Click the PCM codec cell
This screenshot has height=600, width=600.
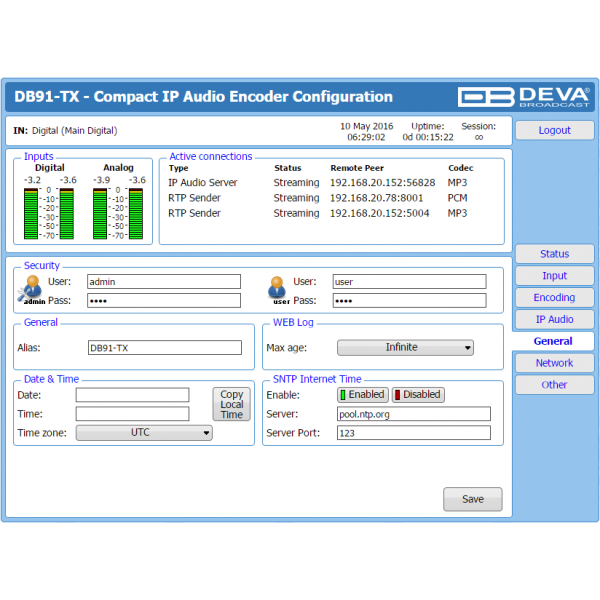point(457,198)
